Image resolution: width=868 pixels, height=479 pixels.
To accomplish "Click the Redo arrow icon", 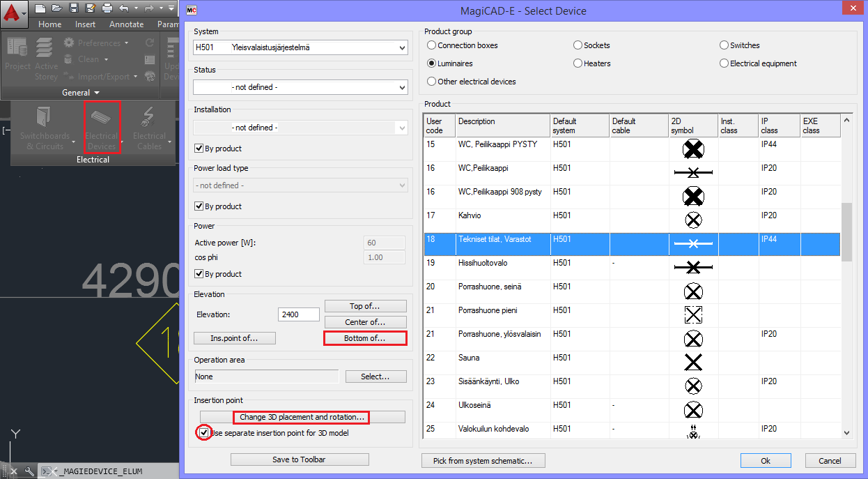I will pos(148,8).
